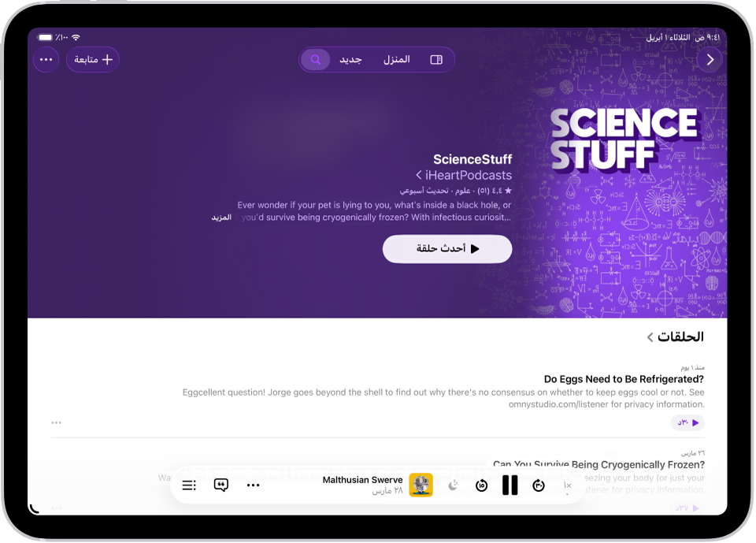Toggle the sidebar panel icon
The height and width of the screenshot is (543, 756).
436,59
